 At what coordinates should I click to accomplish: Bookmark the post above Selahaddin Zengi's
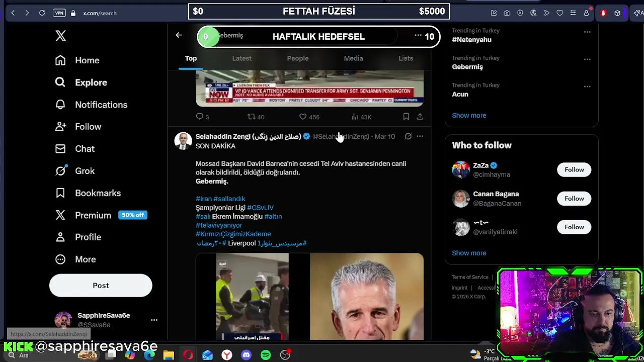coord(406,117)
